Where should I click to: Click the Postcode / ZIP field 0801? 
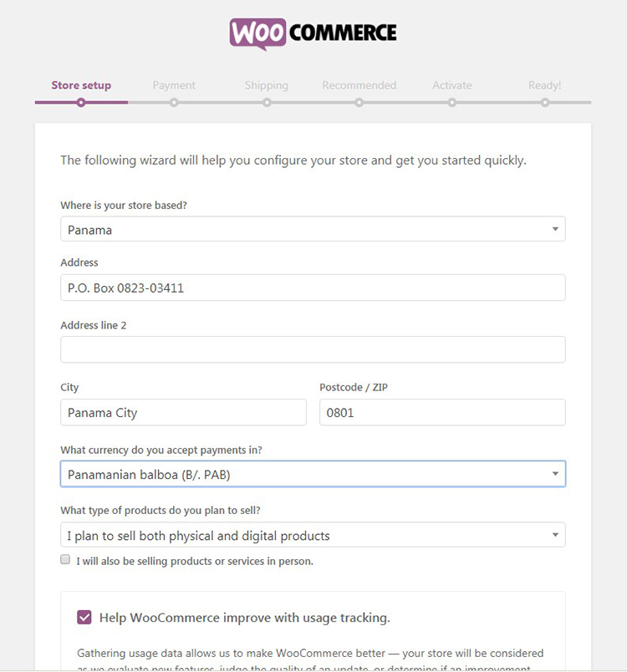(442, 412)
